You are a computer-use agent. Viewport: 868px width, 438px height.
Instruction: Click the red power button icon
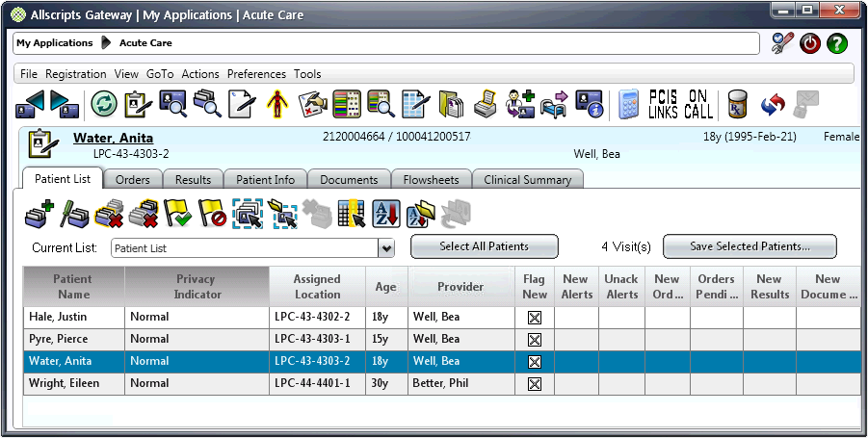coord(810,43)
